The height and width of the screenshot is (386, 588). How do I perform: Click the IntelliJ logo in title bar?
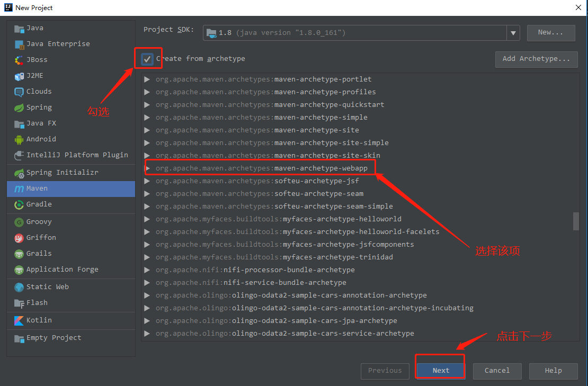tap(8, 7)
